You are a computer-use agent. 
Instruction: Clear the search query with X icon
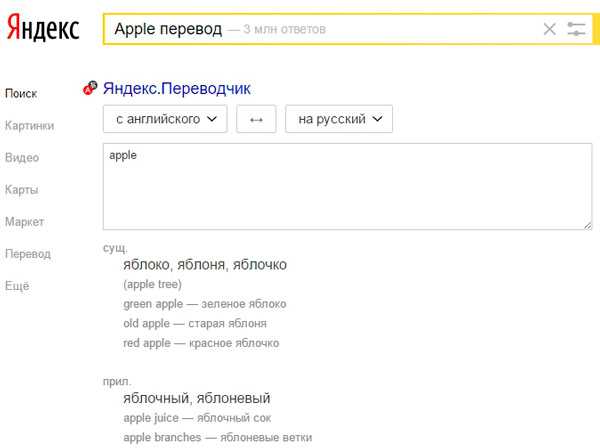tap(549, 29)
